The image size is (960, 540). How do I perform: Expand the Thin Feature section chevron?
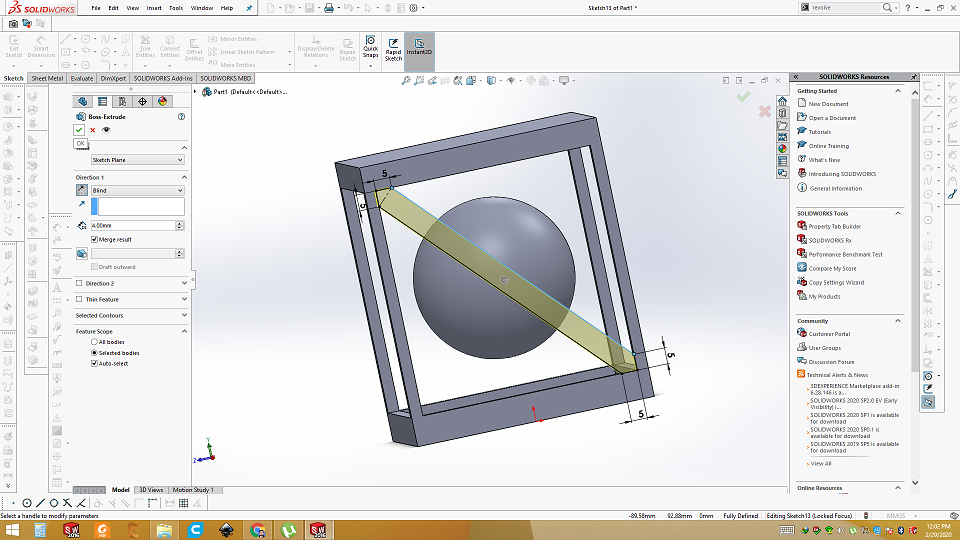tap(184, 299)
